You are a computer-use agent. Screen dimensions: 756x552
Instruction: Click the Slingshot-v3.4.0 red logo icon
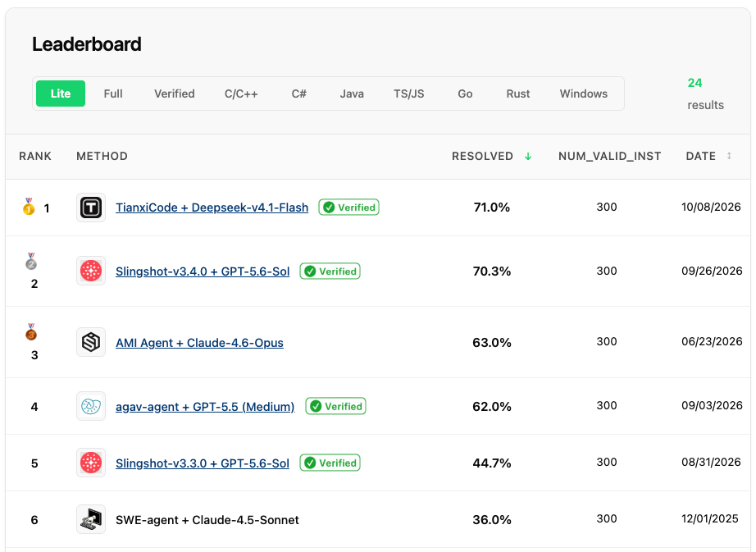[91, 271]
